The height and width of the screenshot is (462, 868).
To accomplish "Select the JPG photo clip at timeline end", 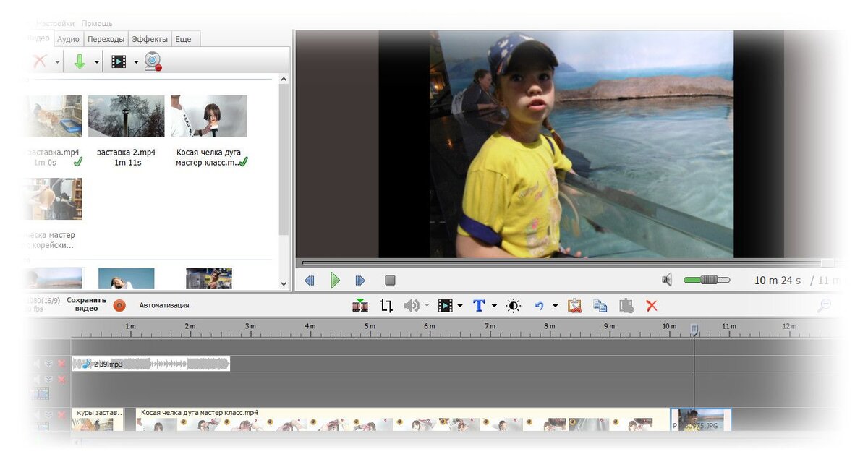I will tap(701, 419).
